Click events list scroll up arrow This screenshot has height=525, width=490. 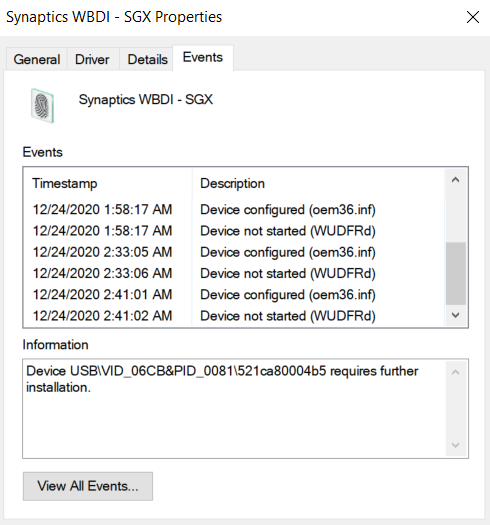455,180
